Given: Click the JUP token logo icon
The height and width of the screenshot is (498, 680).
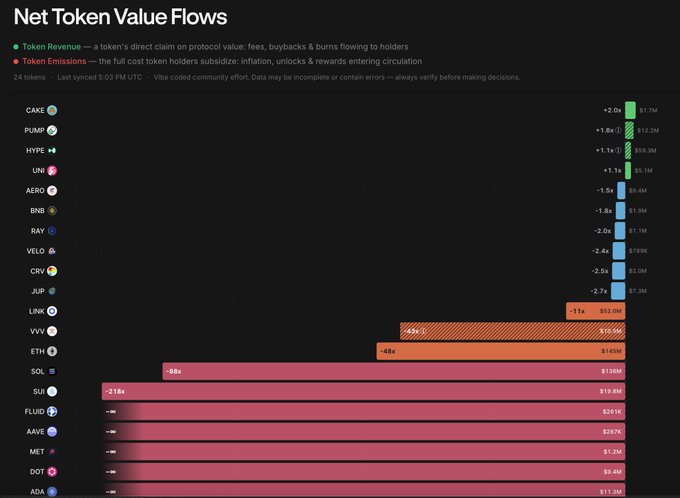Looking at the screenshot, I should tap(52, 291).
